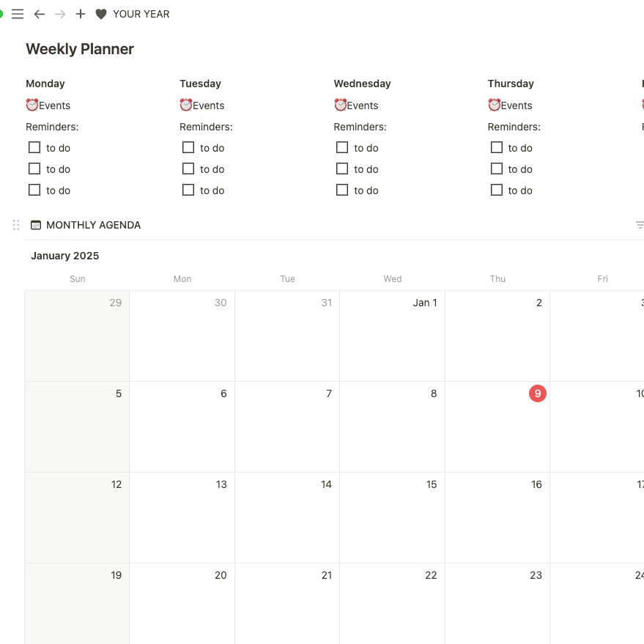644x644 pixels.
Task: Select the January 14 calendar cell
Action: point(287,517)
